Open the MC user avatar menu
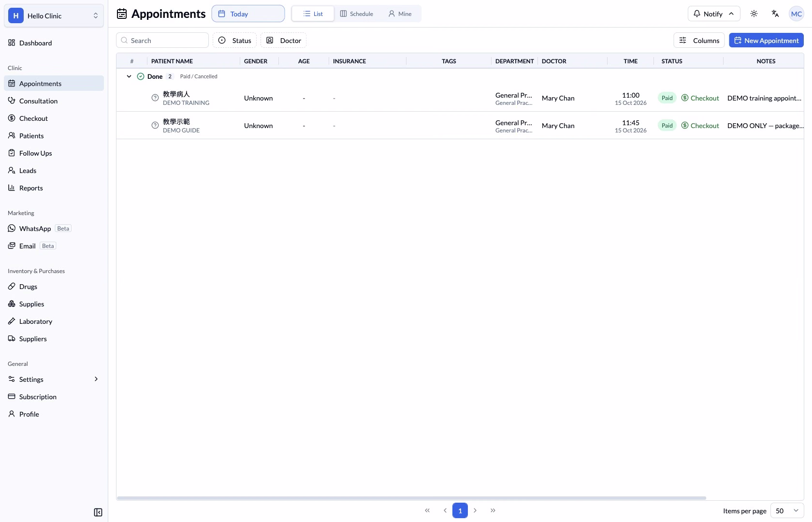The image size is (812, 522). pyautogui.click(x=797, y=14)
